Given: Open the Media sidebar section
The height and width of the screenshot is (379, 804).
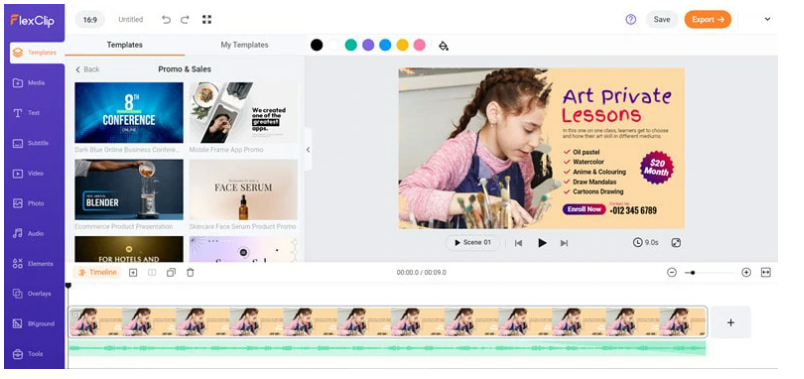Looking at the screenshot, I should coord(29,83).
